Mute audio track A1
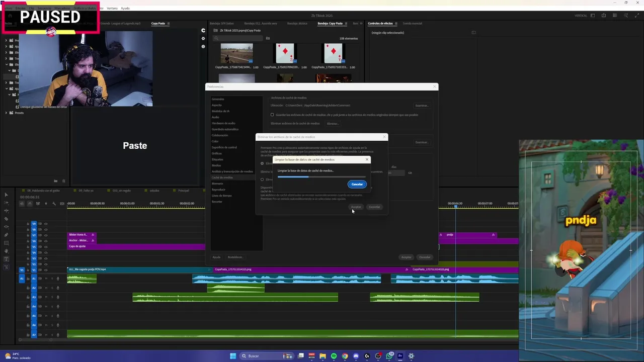 coord(46,279)
